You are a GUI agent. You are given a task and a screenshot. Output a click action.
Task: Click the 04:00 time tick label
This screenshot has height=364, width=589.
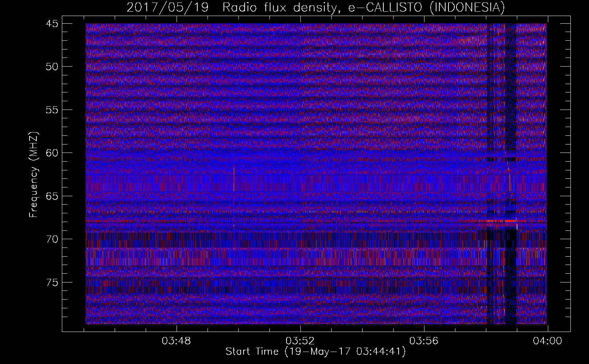coord(548,341)
